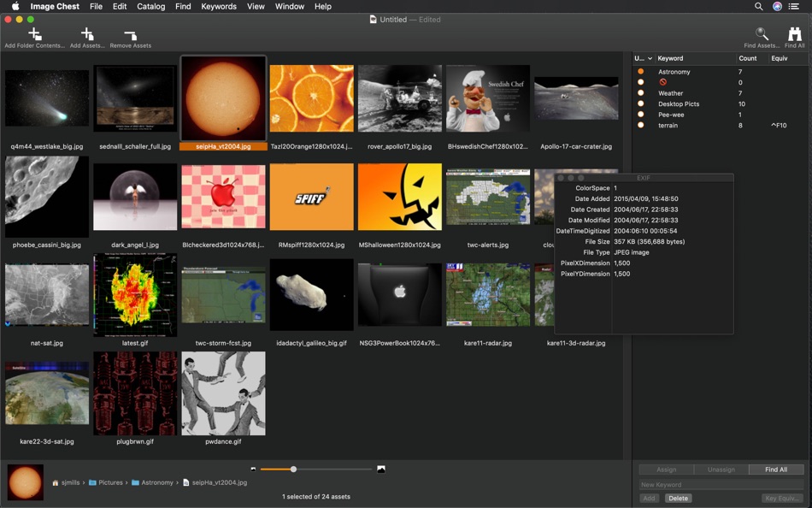The image size is (812, 508).
Task: Click the Find All binoculars icon
Action: [x=794, y=34]
